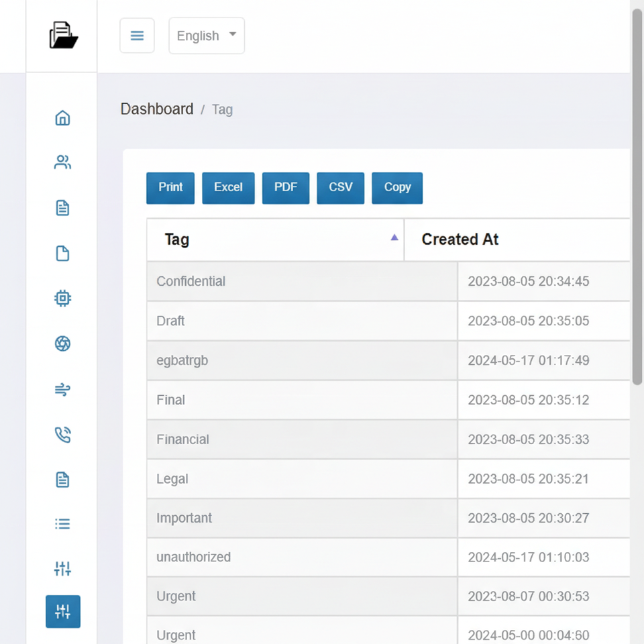The height and width of the screenshot is (644, 644).
Task: Click Urgent tag dated 2023-08-07
Action: pyautogui.click(x=302, y=596)
